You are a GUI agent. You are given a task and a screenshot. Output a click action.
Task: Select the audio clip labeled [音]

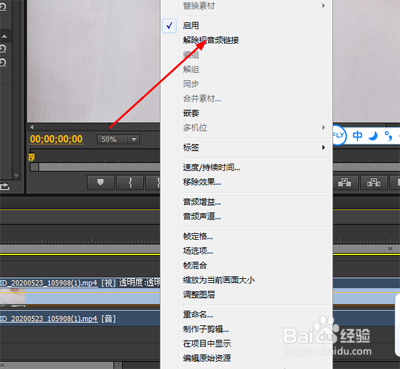(80, 319)
